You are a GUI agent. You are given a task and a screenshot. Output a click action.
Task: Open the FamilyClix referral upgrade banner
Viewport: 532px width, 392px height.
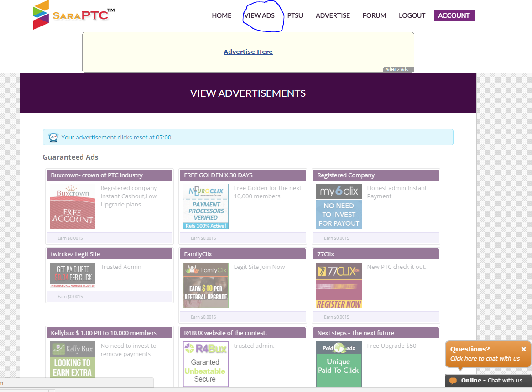(206, 285)
